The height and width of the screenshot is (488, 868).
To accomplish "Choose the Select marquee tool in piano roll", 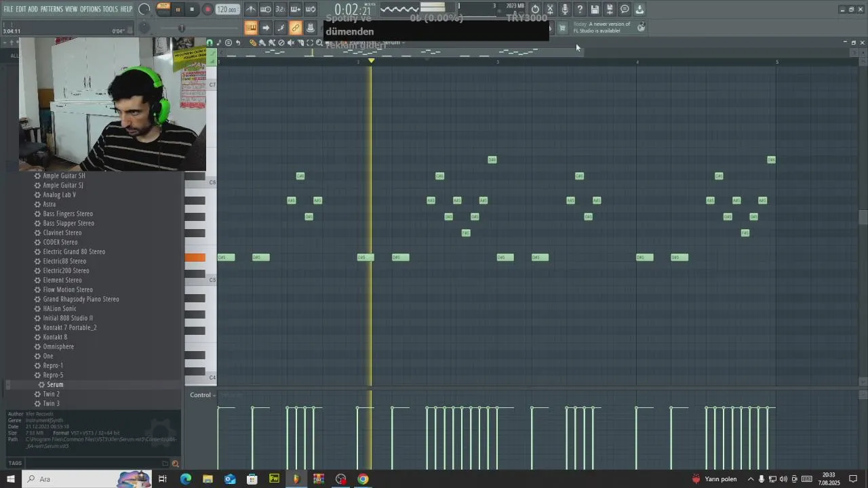I will coord(310,43).
